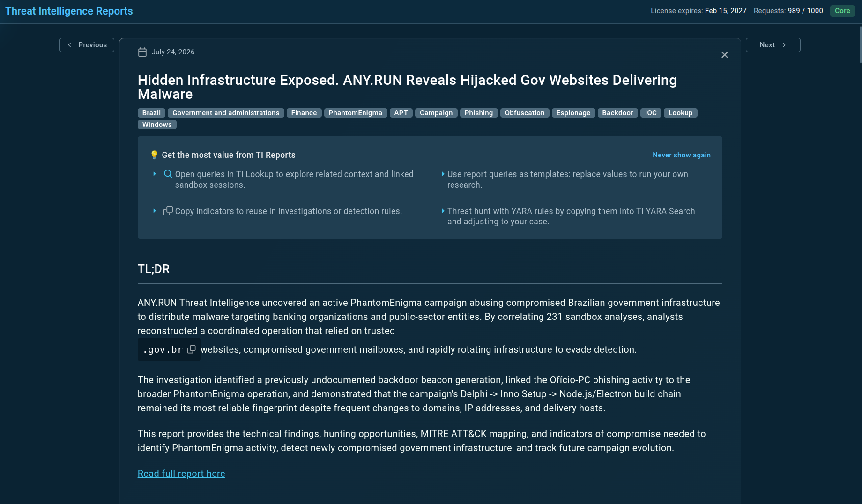Select the Phishing tag
The image size is (862, 504).
pos(479,113)
